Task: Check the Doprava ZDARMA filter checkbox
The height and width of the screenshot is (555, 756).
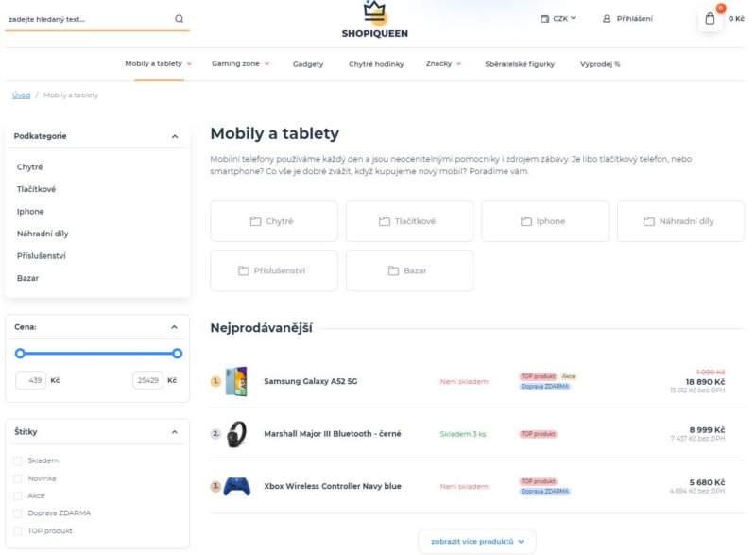Action: coord(18,513)
